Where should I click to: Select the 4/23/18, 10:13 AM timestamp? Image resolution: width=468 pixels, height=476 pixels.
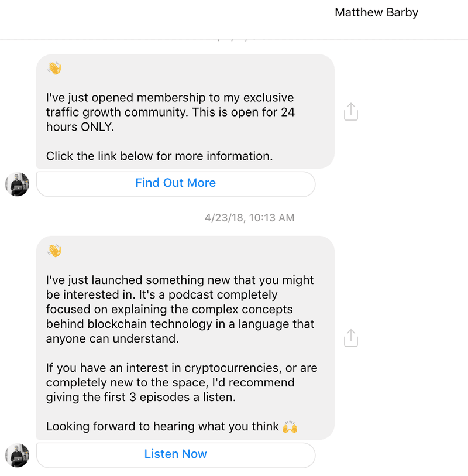[250, 218]
